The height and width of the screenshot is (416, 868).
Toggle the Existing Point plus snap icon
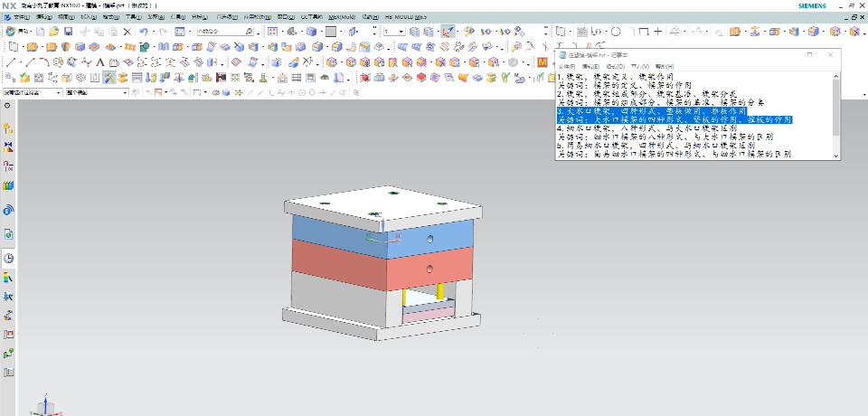(x=323, y=92)
